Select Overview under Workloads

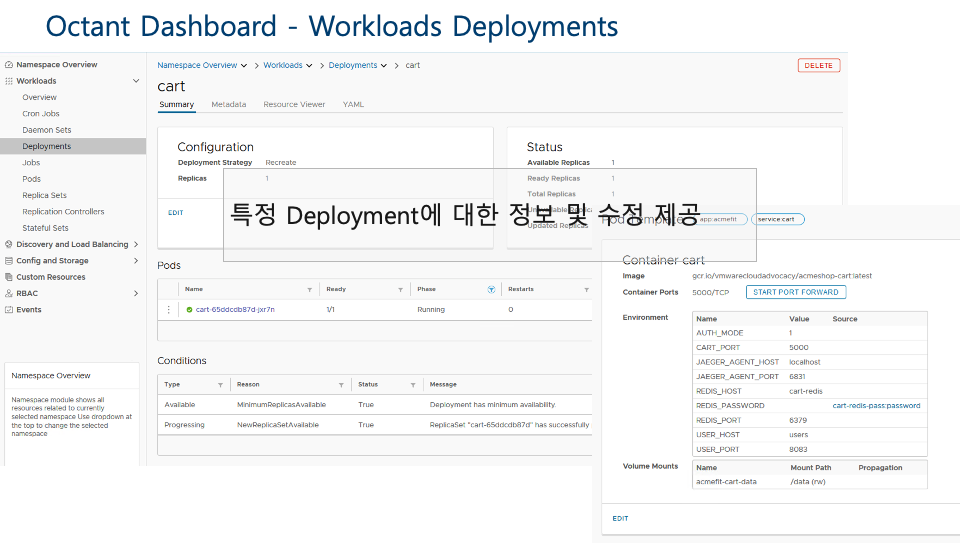pyautogui.click(x=39, y=97)
